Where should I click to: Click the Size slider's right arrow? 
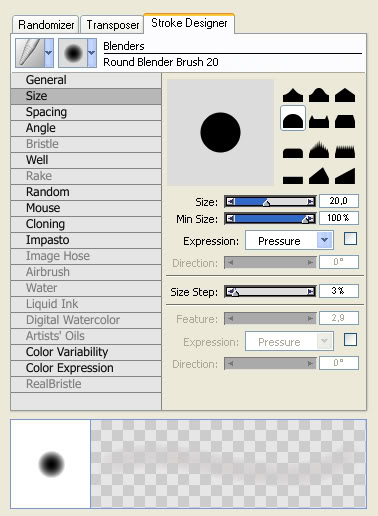coord(310,201)
